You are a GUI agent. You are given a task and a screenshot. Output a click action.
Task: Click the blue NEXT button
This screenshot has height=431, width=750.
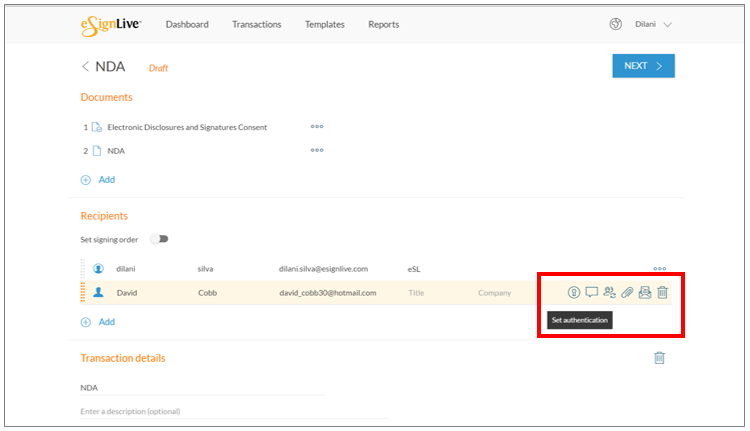pyautogui.click(x=643, y=66)
